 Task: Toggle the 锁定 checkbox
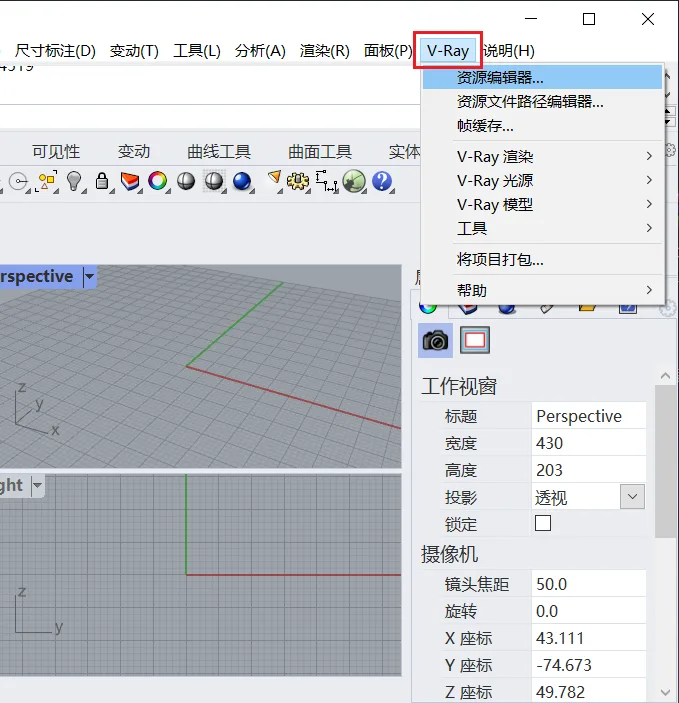(543, 523)
